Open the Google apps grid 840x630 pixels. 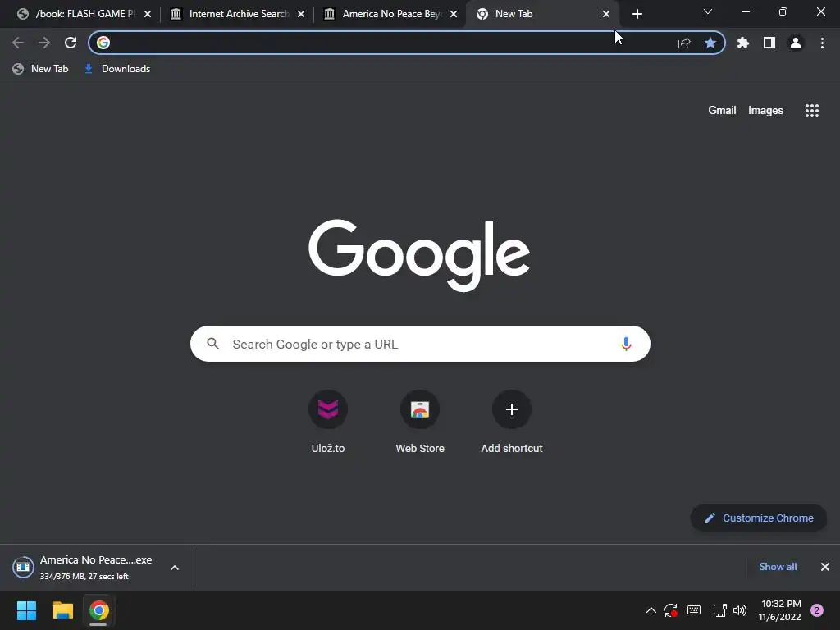click(812, 111)
